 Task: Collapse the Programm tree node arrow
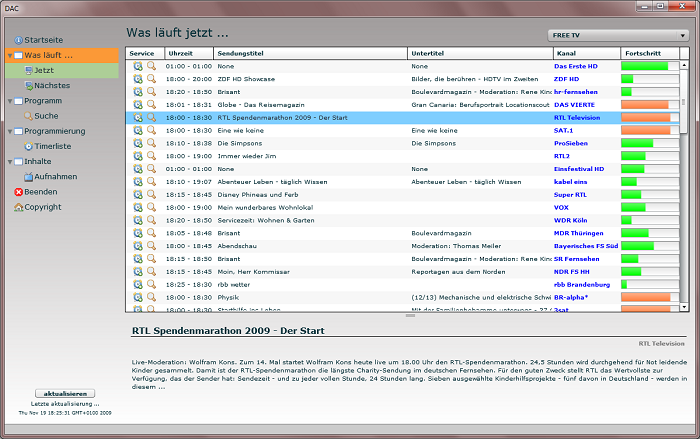[x=10, y=101]
